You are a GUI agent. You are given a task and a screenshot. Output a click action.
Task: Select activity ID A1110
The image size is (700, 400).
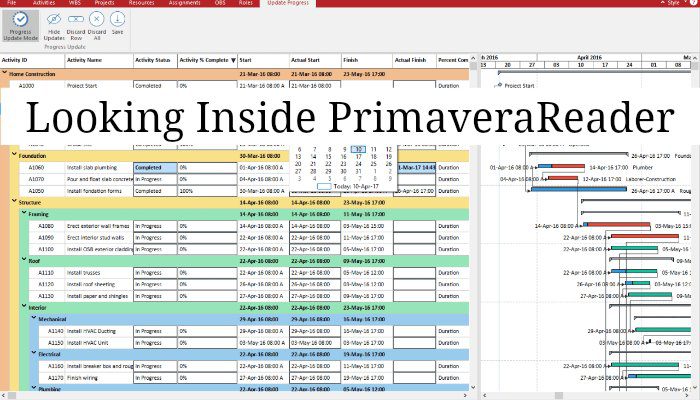46,272
